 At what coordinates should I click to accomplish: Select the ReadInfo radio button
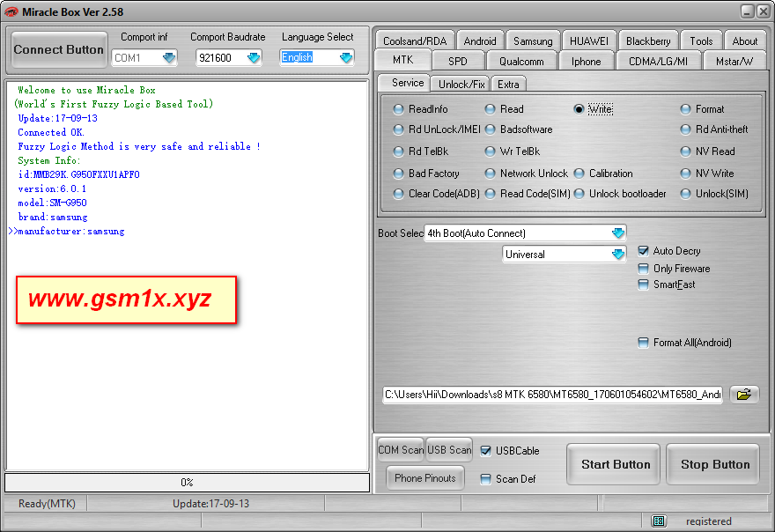click(398, 109)
